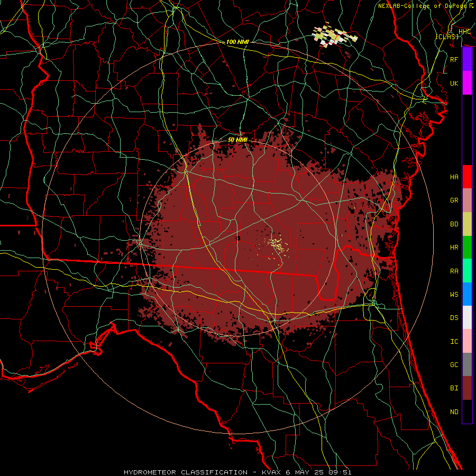Click the ND legend label
Screen dimensions: 476x476
pos(454,412)
